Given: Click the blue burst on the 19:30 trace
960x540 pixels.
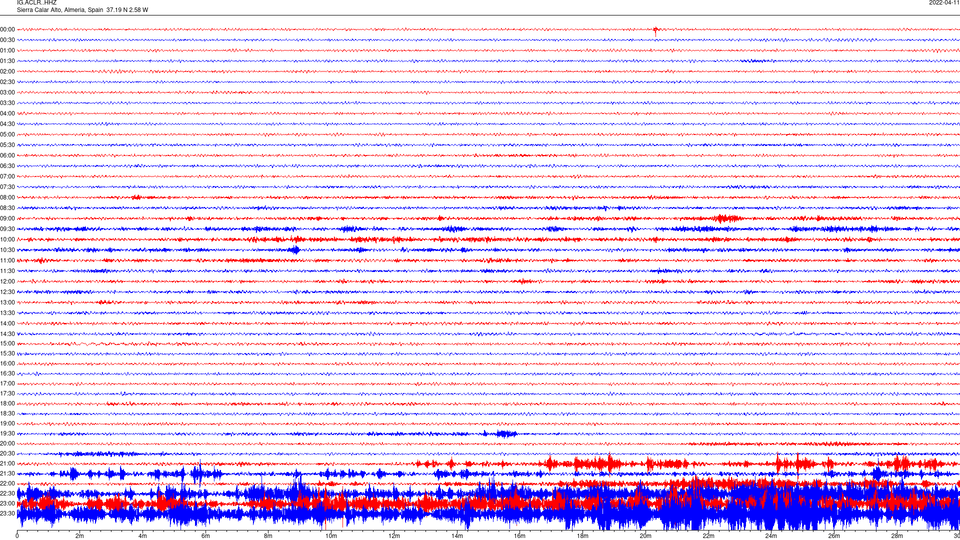Looking at the screenshot, I should click(x=504, y=433).
